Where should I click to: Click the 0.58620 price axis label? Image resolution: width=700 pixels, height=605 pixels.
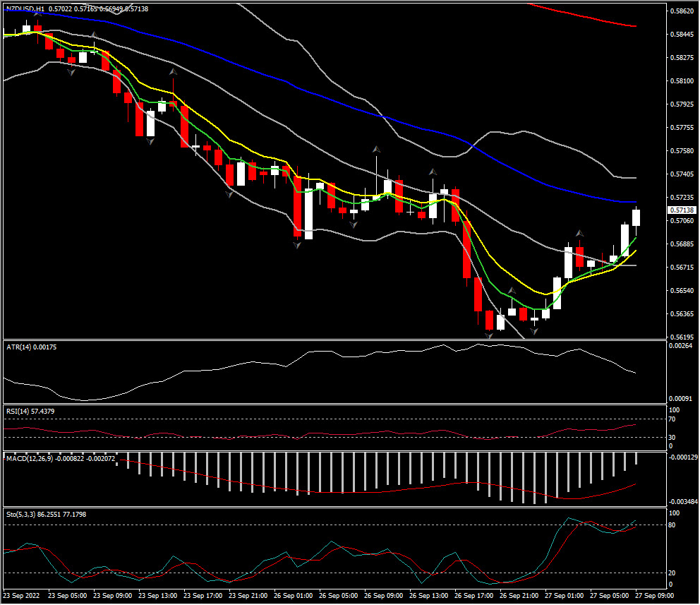tap(682, 11)
